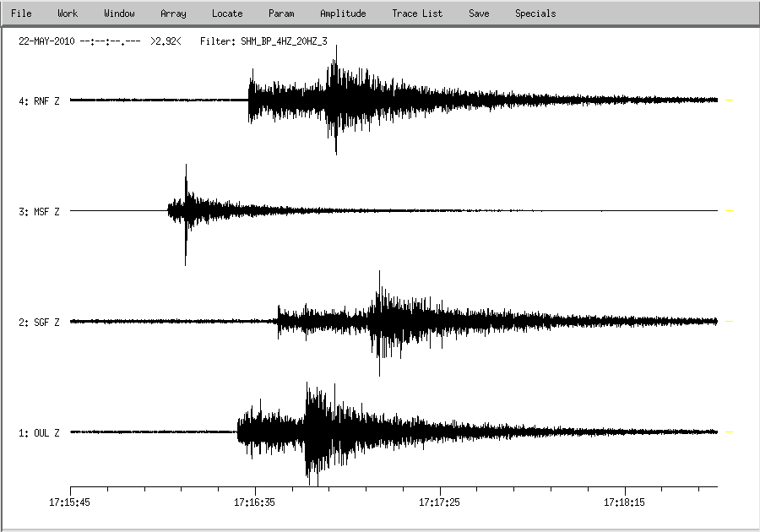
Task: Select trace label 3: MSF Z
Action: tap(39, 211)
